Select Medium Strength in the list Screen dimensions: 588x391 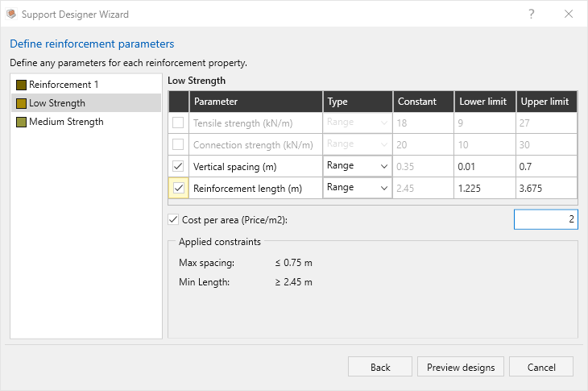pos(86,122)
